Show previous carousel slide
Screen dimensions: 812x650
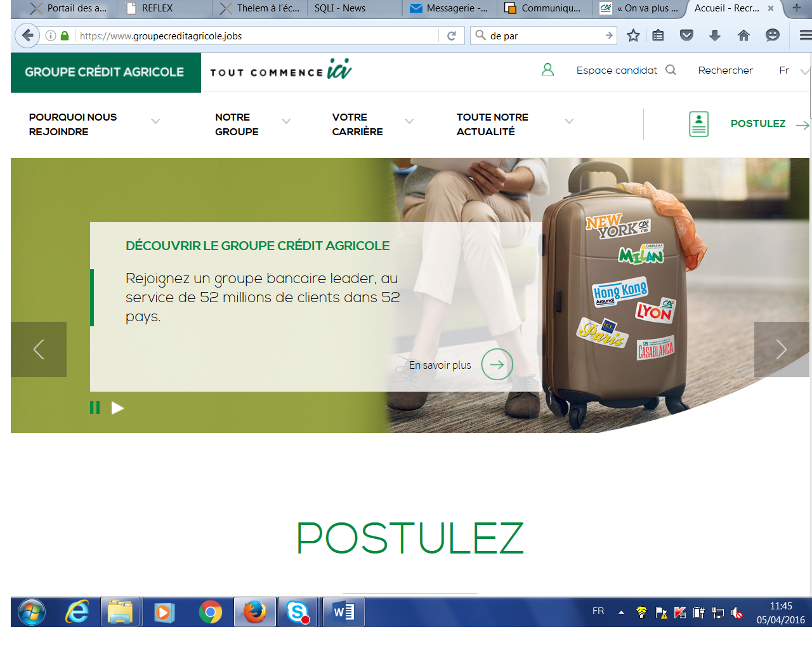coord(39,349)
